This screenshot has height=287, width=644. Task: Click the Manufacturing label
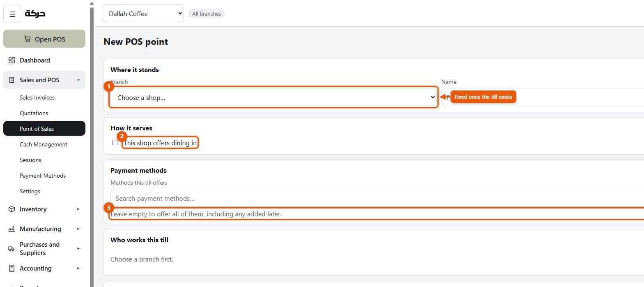(40, 229)
